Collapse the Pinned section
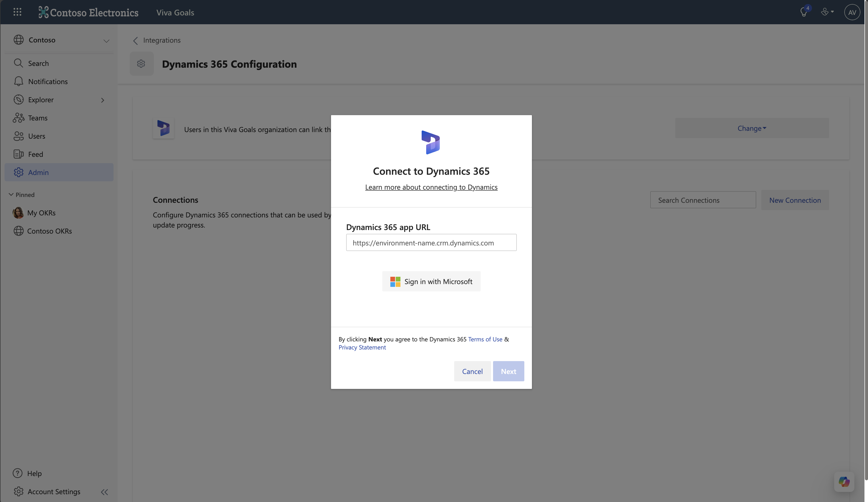Viewport: 868px width, 502px height. pos(11,194)
